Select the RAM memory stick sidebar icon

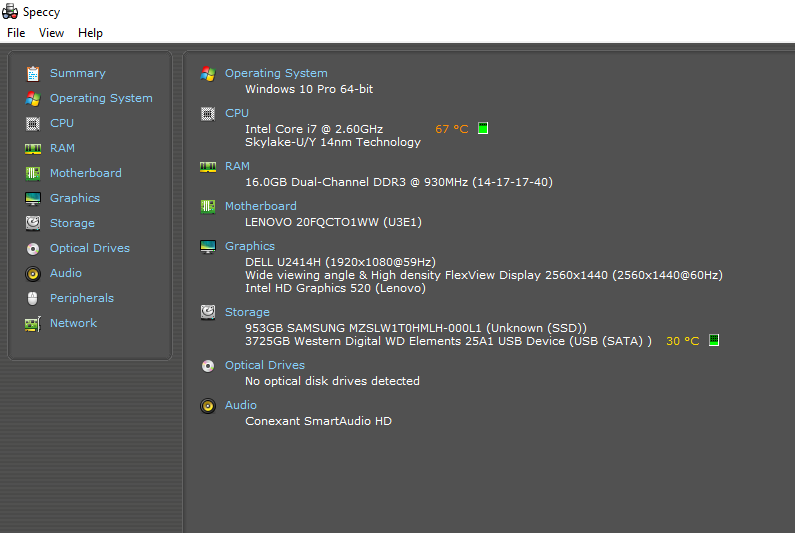[33, 149]
